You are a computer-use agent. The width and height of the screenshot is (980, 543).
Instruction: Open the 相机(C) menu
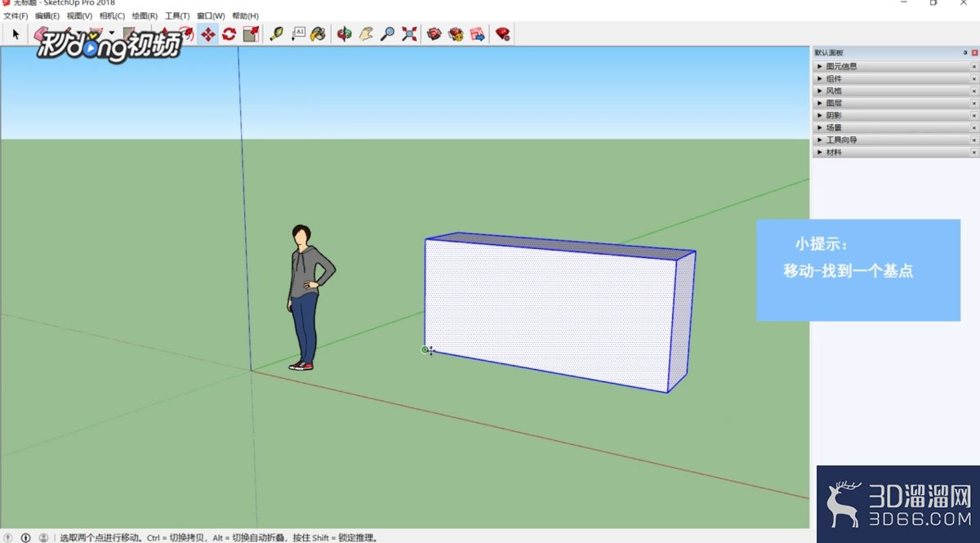(113, 16)
